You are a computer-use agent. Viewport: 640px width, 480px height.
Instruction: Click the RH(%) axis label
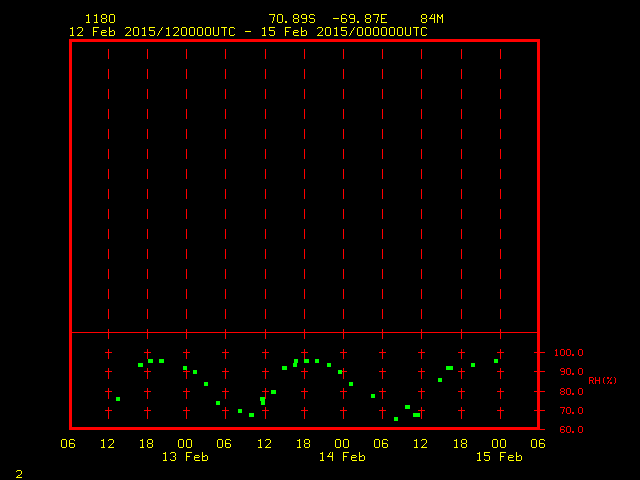tap(602, 381)
